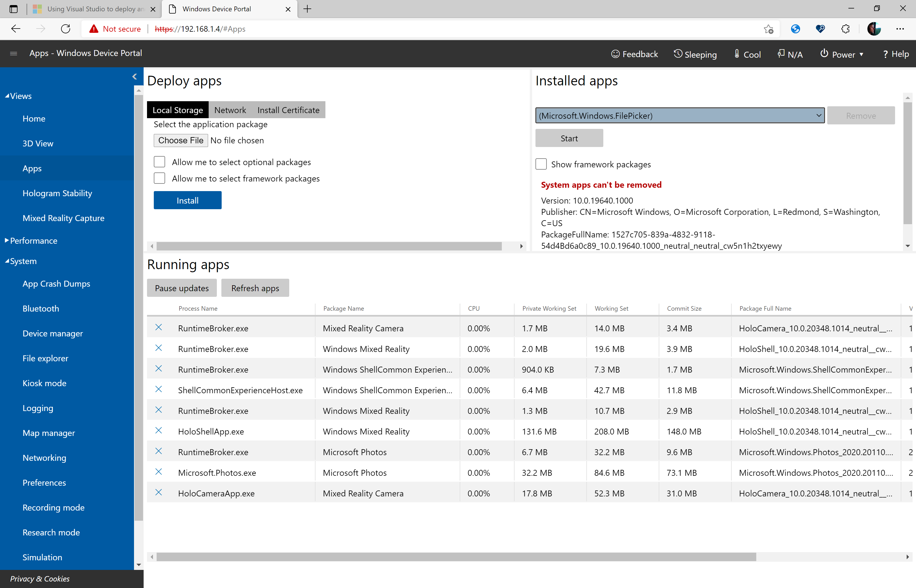Switch to the Network deploy tab
The height and width of the screenshot is (588, 916).
230,110
